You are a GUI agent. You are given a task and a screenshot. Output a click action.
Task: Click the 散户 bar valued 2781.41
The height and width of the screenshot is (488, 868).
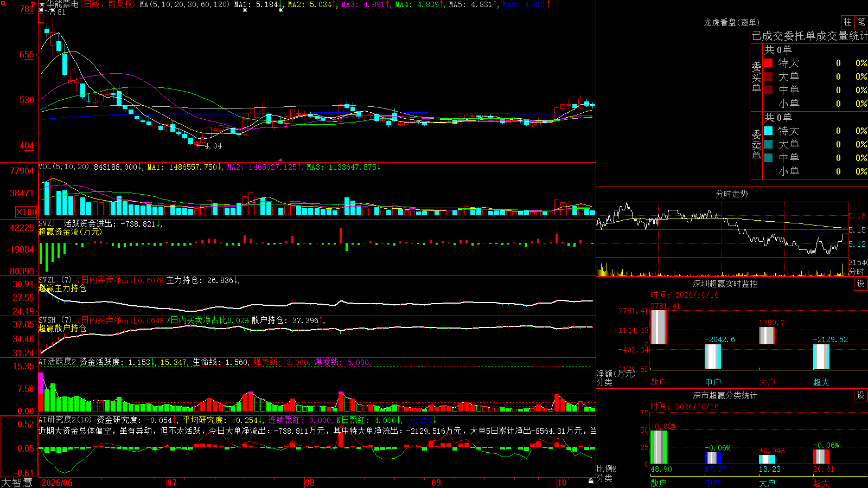(x=658, y=326)
